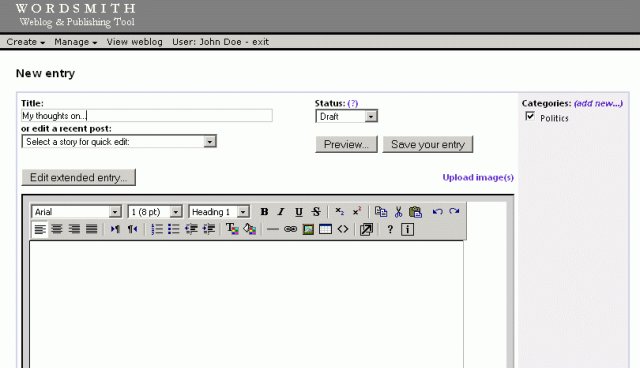
Task: Enlarge the editor to full window
Action: click(x=366, y=229)
